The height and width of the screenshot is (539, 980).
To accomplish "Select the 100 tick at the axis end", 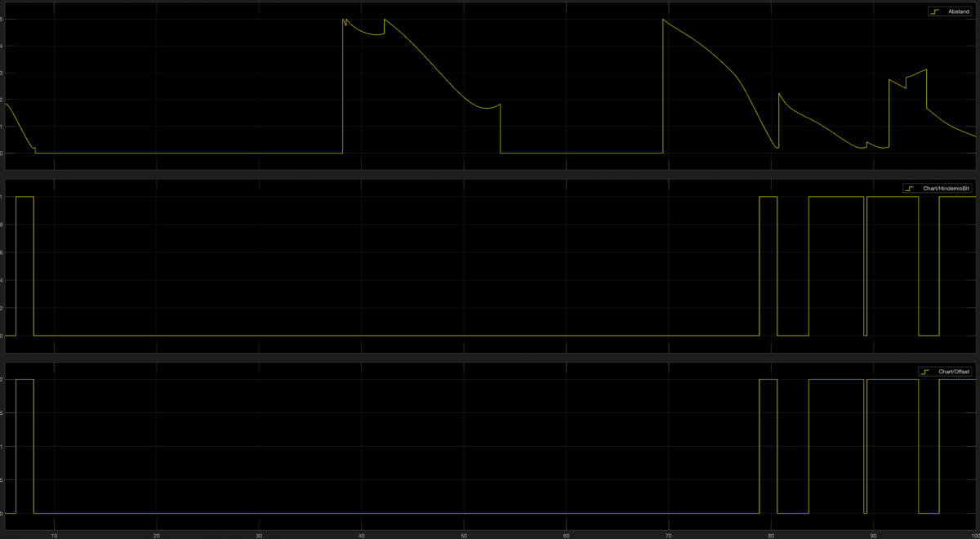I will point(973,534).
